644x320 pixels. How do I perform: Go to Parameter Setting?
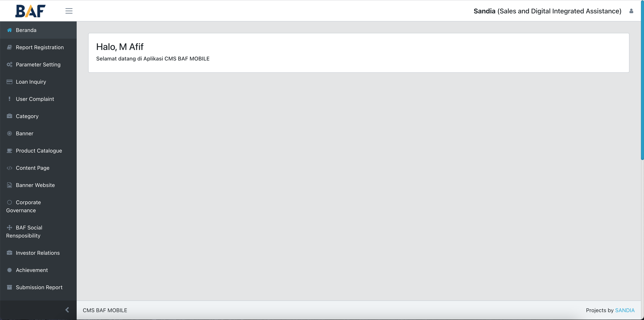pyautogui.click(x=38, y=64)
